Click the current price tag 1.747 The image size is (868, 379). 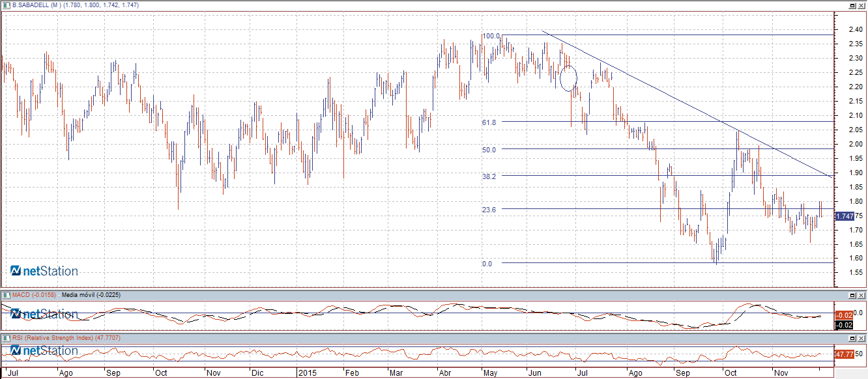(x=844, y=216)
